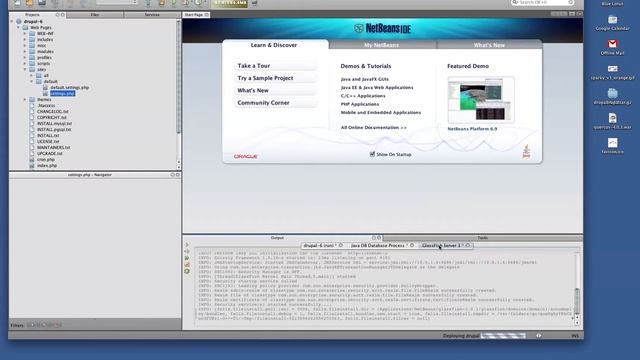The width and height of the screenshot is (640, 360).
Task: Expand the misc folder arrow
Action: [x=25, y=45]
